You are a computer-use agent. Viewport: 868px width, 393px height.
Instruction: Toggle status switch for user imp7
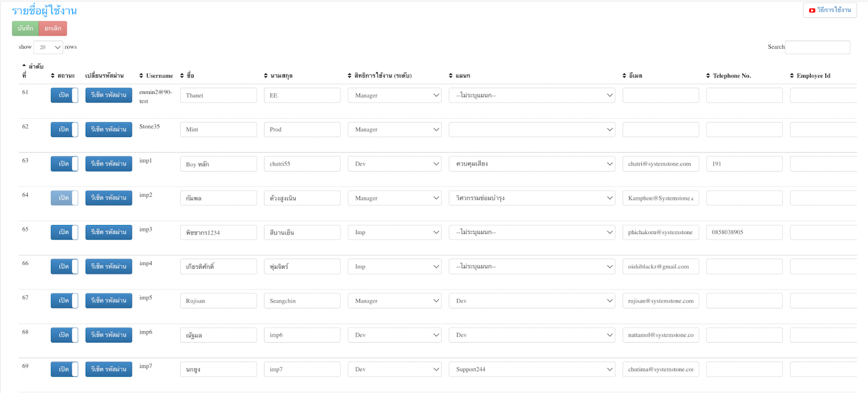[x=65, y=369]
